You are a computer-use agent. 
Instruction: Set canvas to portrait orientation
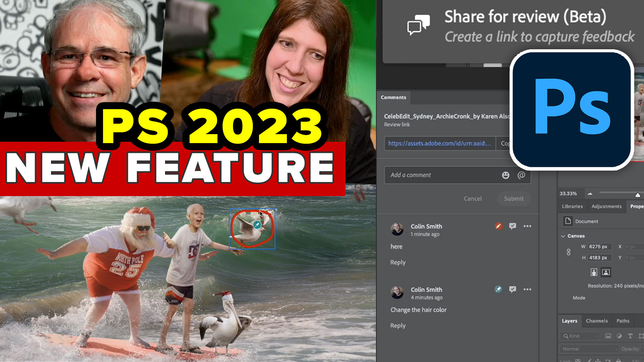[x=594, y=272]
